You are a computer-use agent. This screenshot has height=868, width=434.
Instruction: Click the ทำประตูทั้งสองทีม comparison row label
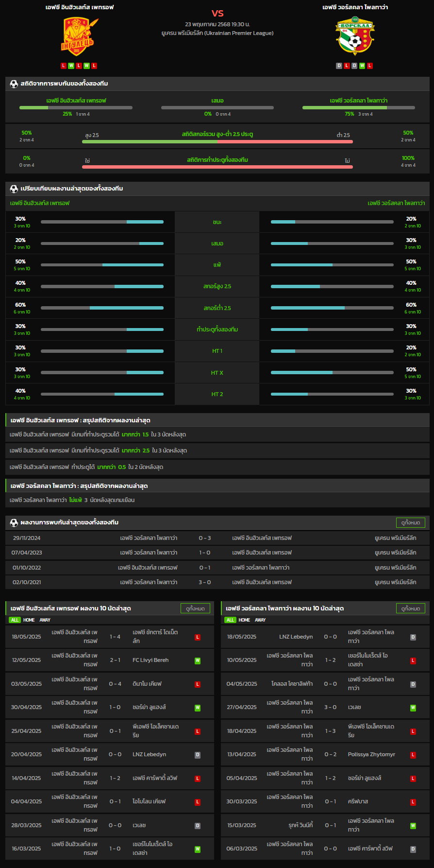[217, 330]
